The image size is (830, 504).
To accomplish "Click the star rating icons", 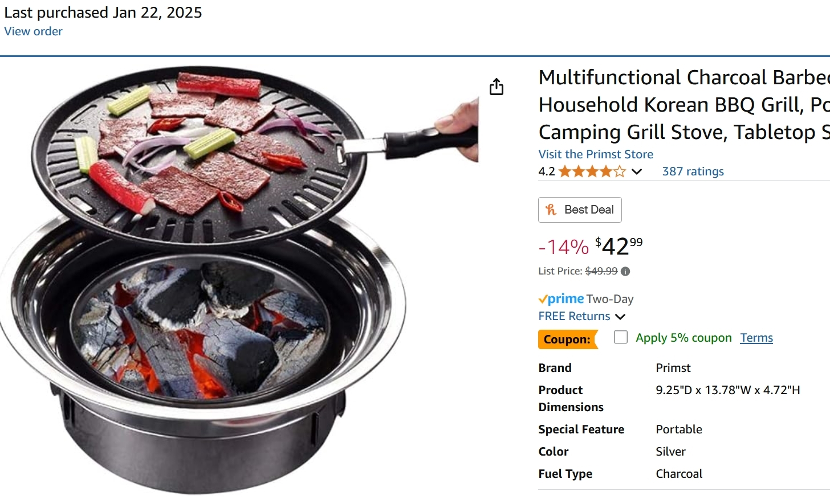I will pos(592,171).
